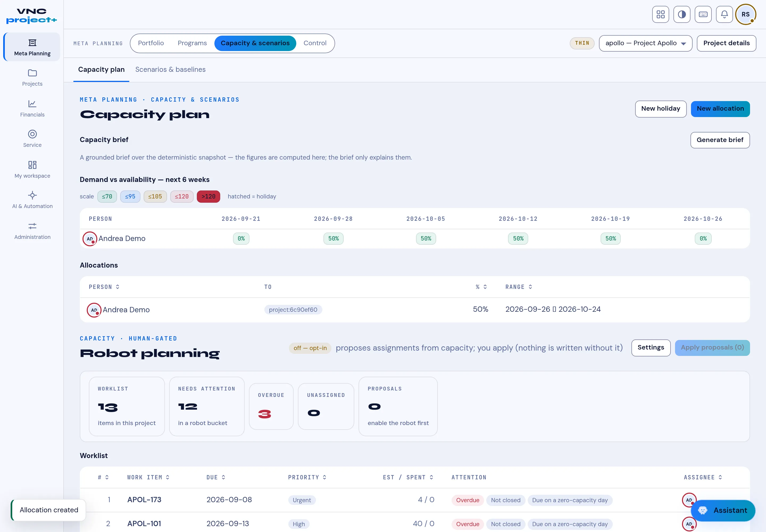Click the notifications bell icon
Image resolution: width=766 pixels, height=532 pixels.
pyautogui.click(x=724, y=14)
